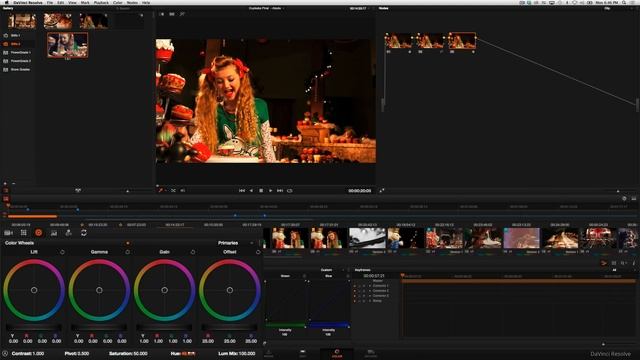Open the RGB Mixer palette icon
Screen dimensions: 640x360
point(54,233)
